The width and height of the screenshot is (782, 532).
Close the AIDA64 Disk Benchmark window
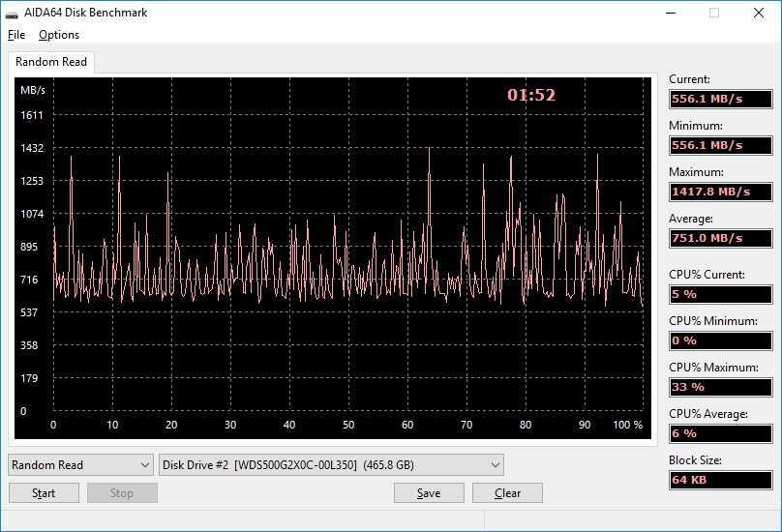(759, 14)
